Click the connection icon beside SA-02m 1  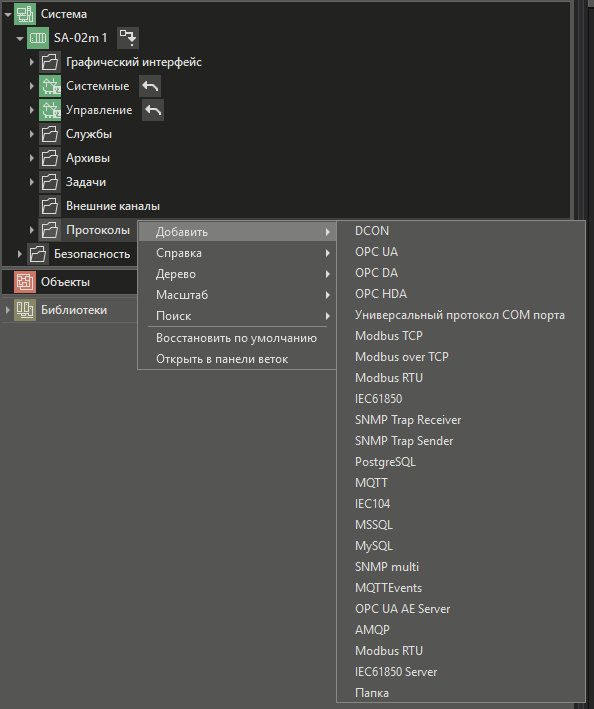click(x=128, y=38)
